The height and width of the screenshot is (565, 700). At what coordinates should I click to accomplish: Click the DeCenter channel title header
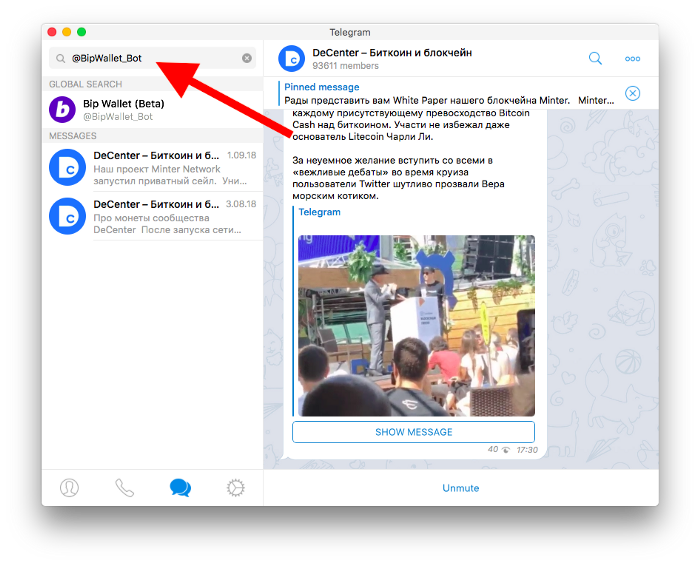click(392, 53)
